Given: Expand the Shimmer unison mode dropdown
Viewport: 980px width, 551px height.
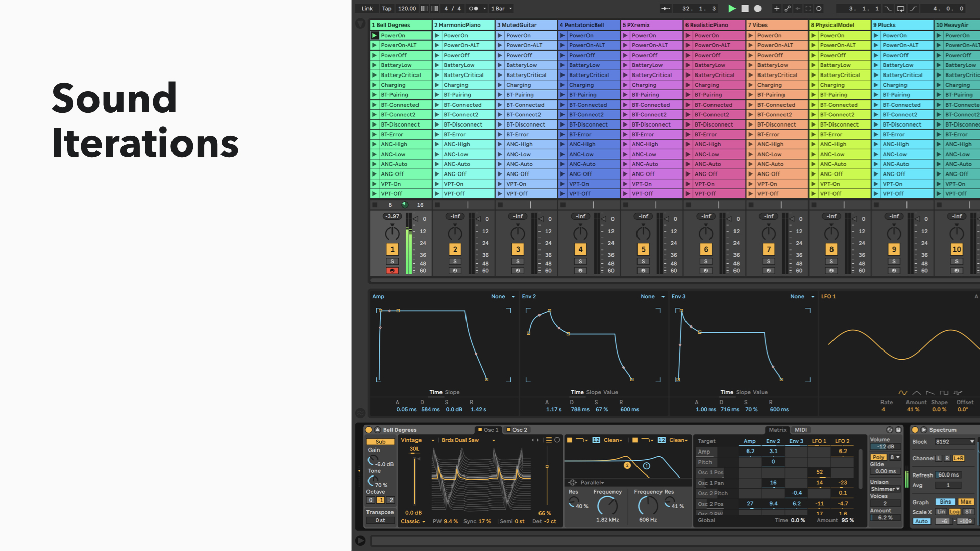Looking at the screenshot, I should [886, 489].
